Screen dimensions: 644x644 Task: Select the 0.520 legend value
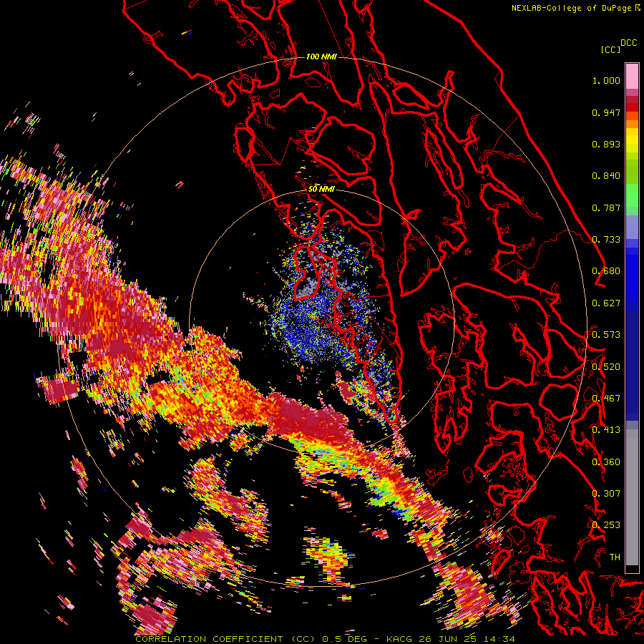(606, 366)
